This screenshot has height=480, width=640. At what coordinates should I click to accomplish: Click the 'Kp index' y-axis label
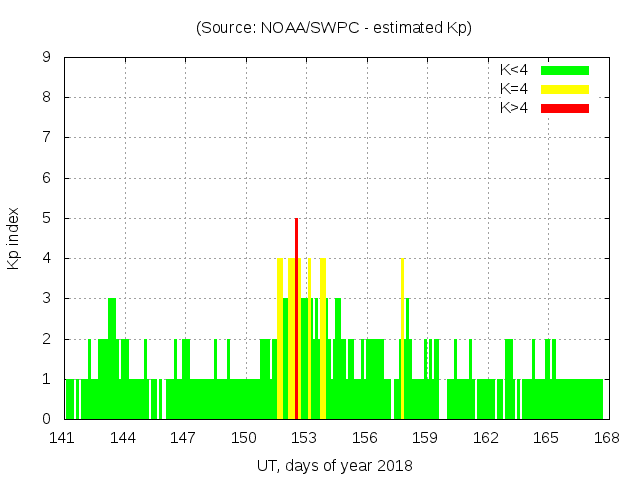[14, 238]
